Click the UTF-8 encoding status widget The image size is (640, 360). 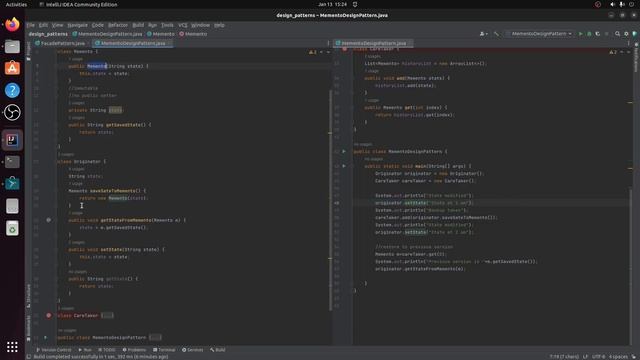[x=598, y=357]
